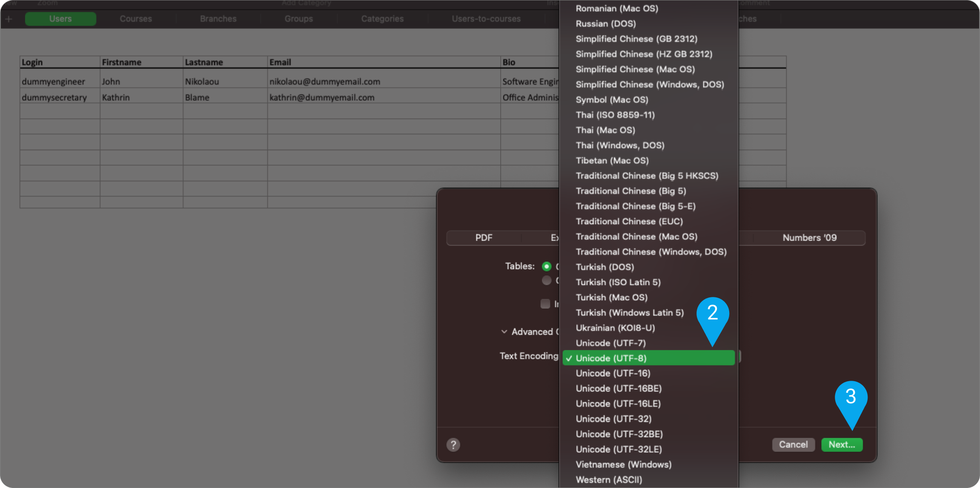Screen dimensions: 980x488
Task: Toggle the checkbox under the Tables options
Action: 545,304
